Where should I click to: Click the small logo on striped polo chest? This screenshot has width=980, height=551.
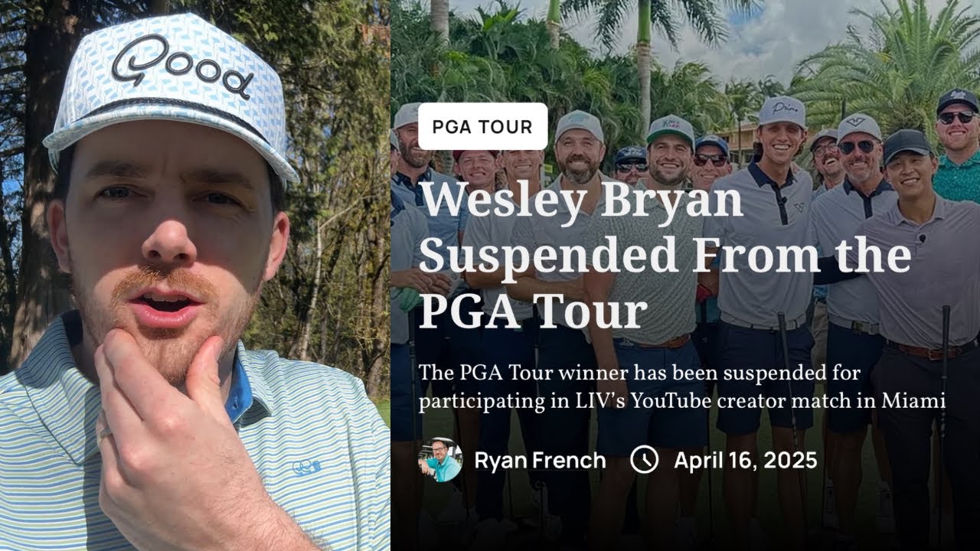[x=306, y=467]
